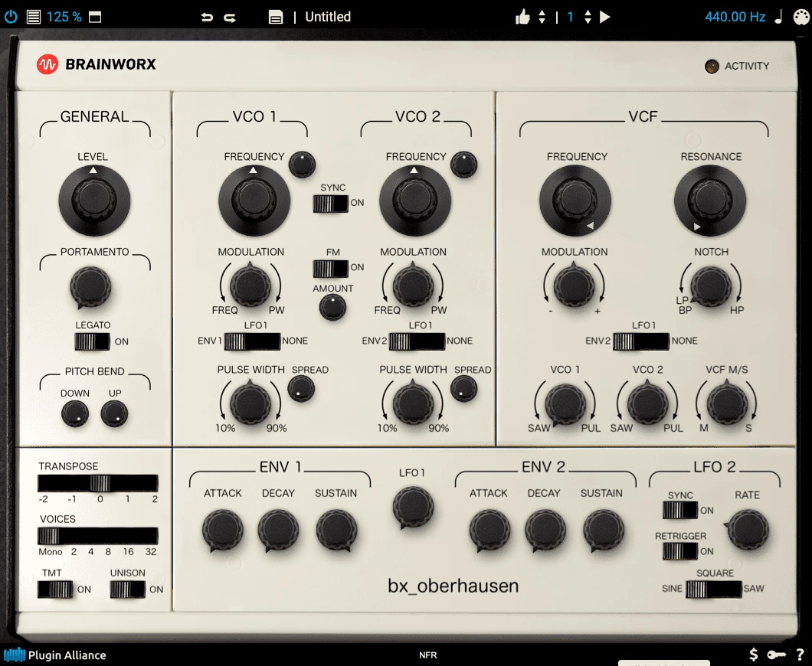Image resolution: width=812 pixels, height=666 pixels.
Task: Toggle the TMT switch
Action: coord(55,589)
